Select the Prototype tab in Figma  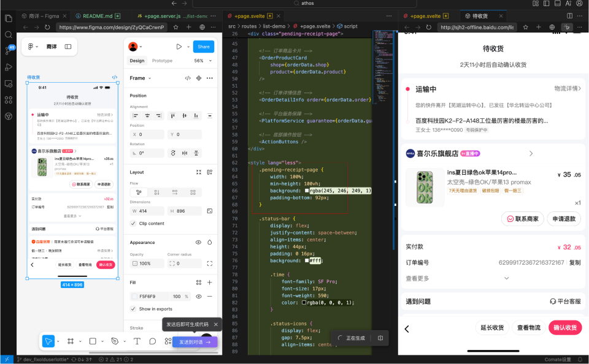(x=162, y=61)
